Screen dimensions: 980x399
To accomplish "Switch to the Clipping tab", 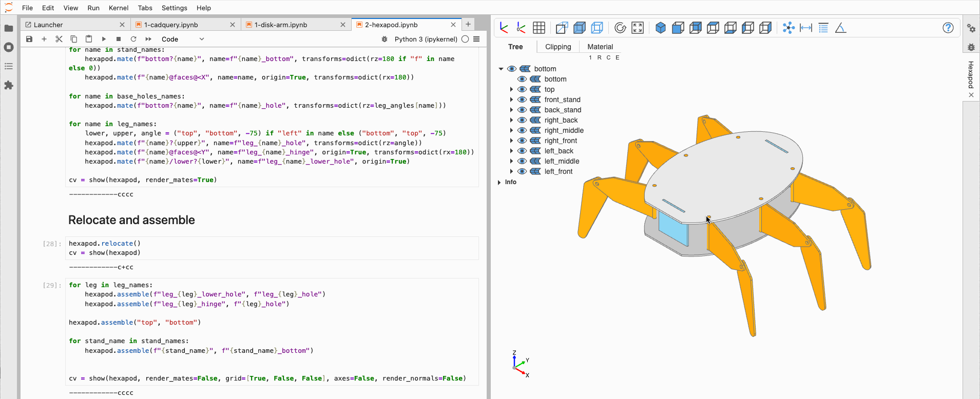I will point(558,47).
